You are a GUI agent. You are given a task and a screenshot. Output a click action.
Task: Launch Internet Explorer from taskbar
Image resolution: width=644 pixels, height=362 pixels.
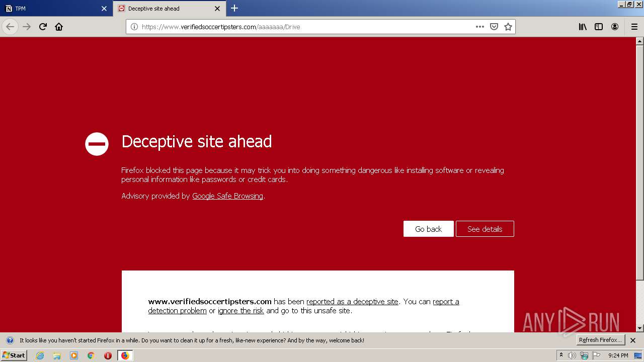(40, 355)
